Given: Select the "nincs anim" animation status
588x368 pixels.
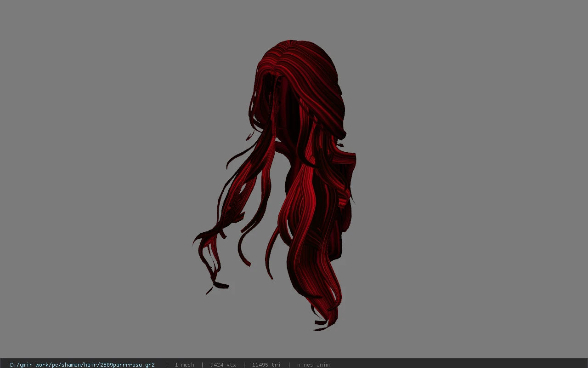Looking at the screenshot, I should coord(313,365).
